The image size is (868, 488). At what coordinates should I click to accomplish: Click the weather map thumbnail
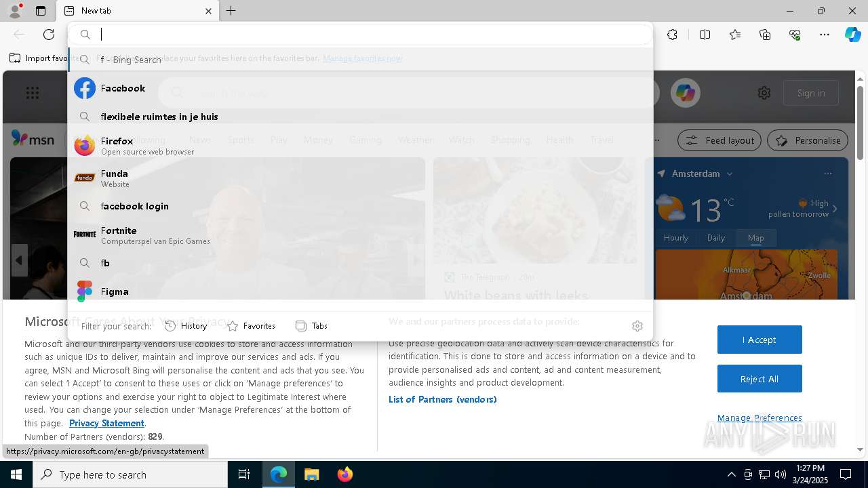click(747, 274)
